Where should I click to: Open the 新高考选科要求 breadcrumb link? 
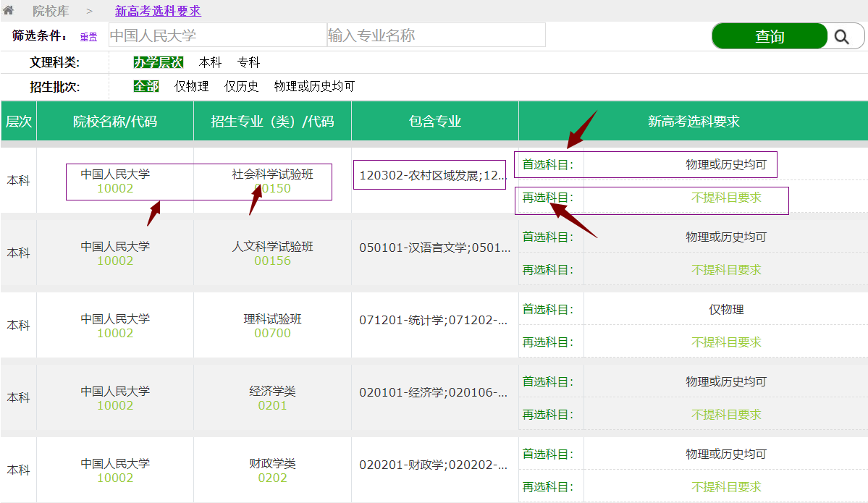pyautogui.click(x=158, y=11)
